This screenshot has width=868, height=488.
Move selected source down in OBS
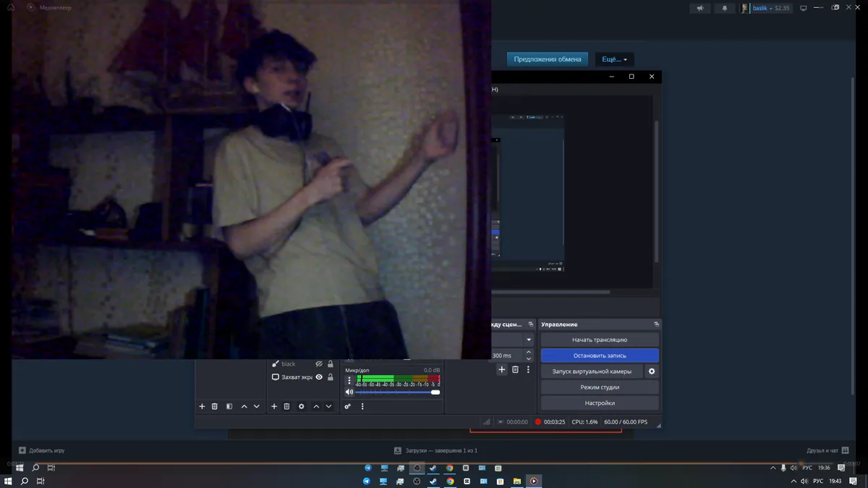pos(328,406)
